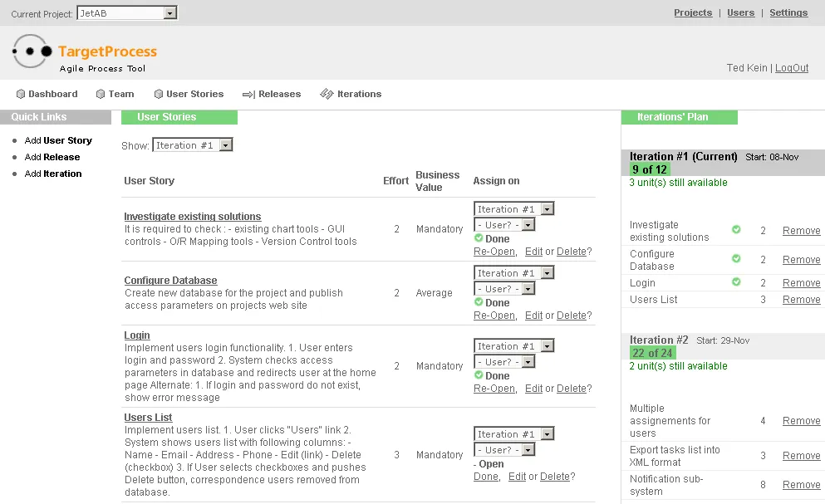The width and height of the screenshot is (825, 504).
Task: Click Add Iteration quick link
Action: click(x=53, y=174)
